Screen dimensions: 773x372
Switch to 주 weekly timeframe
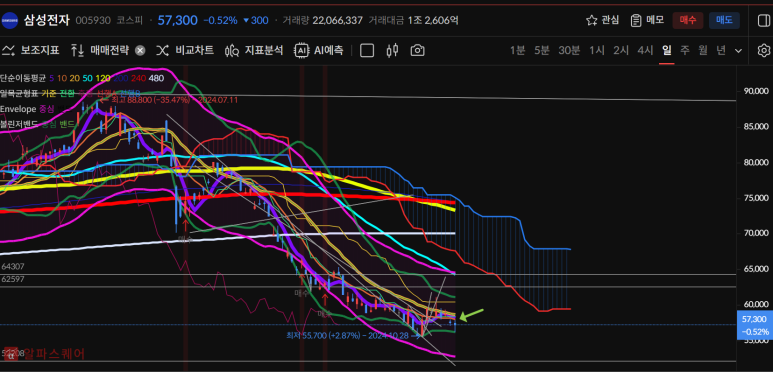click(685, 50)
